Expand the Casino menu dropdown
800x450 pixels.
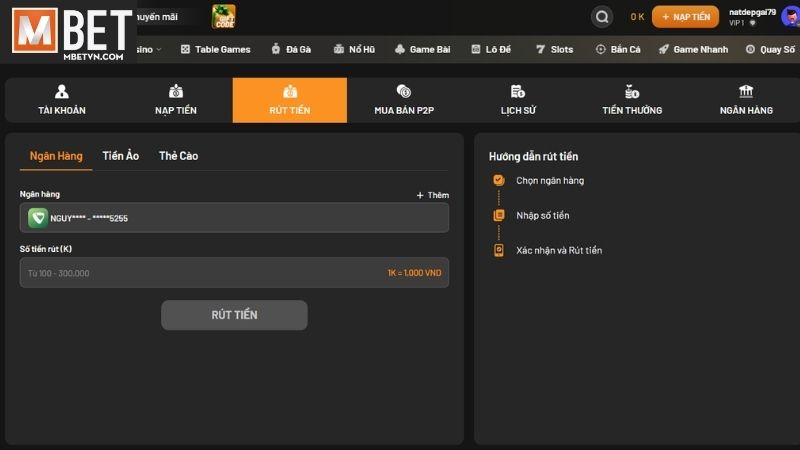click(150, 49)
